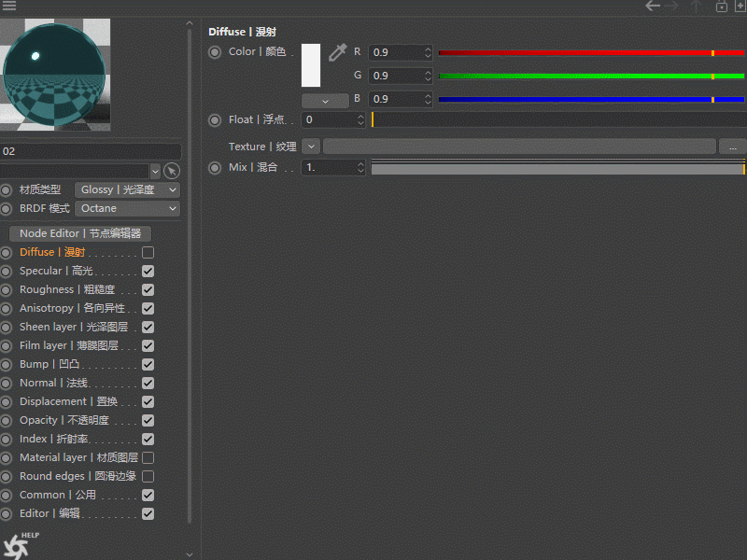Viewport: 747px width, 560px height.
Task: Uncheck the Specular checkbox
Action: 148,271
